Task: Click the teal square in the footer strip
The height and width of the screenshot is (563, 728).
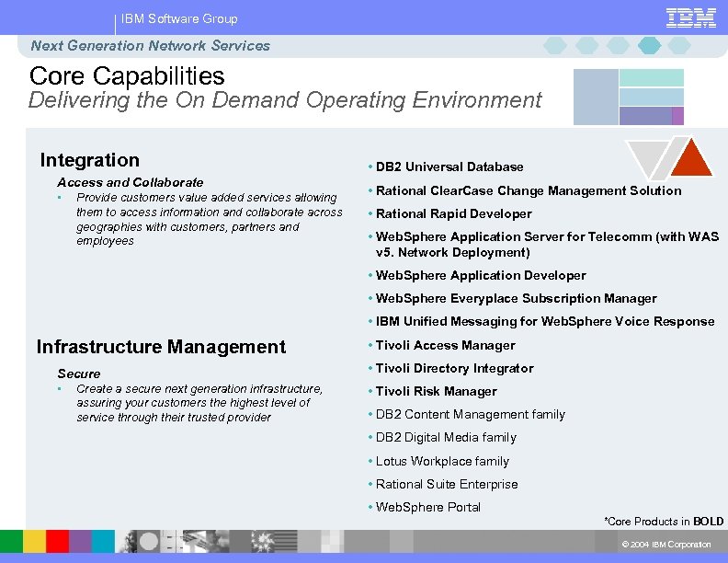Action: click(103, 541)
